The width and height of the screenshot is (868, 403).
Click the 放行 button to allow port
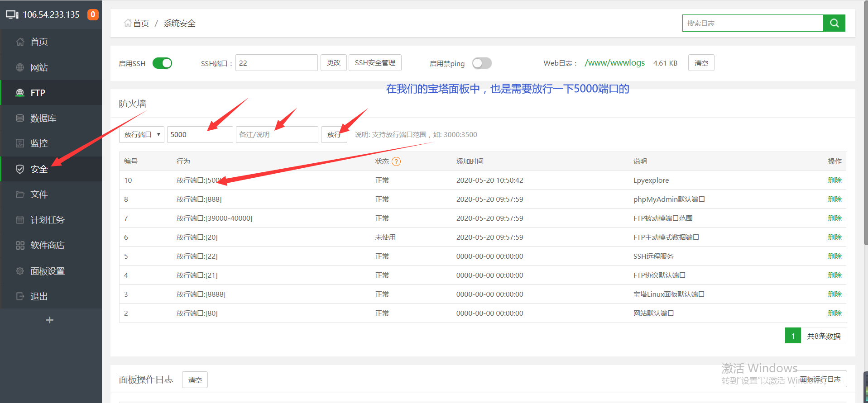click(x=334, y=135)
